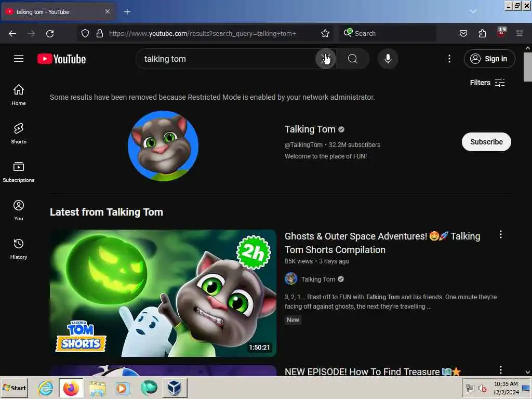This screenshot has height=399, width=532.
Task: Open the You page in sidebar
Action: click(19, 210)
